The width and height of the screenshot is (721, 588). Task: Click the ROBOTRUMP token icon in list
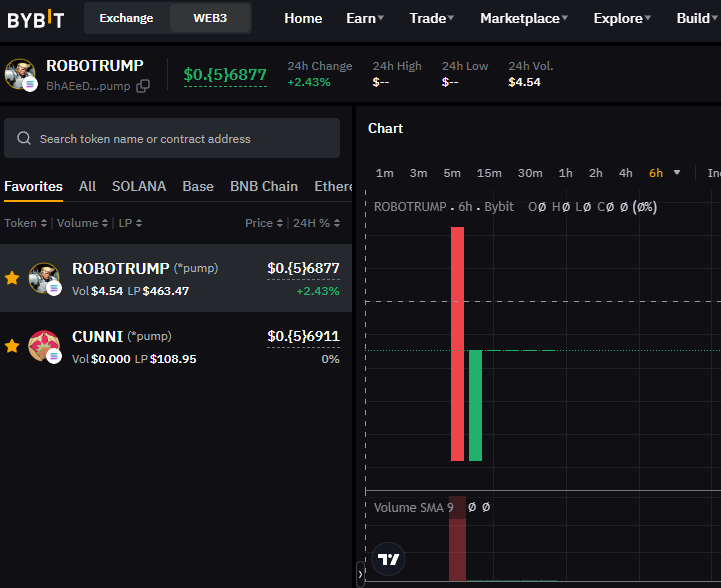tap(44, 279)
